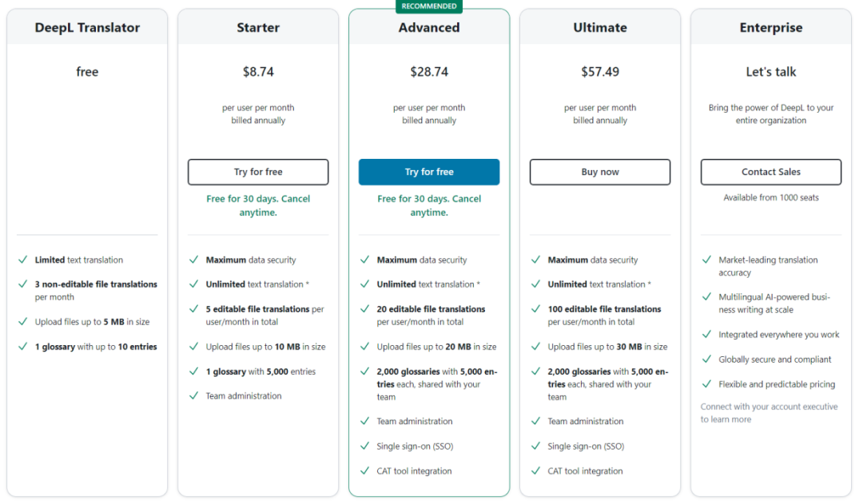The image size is (863, 504).
Task: Click the checkmark beside Limited text translation
Action: tap(22, 260)
